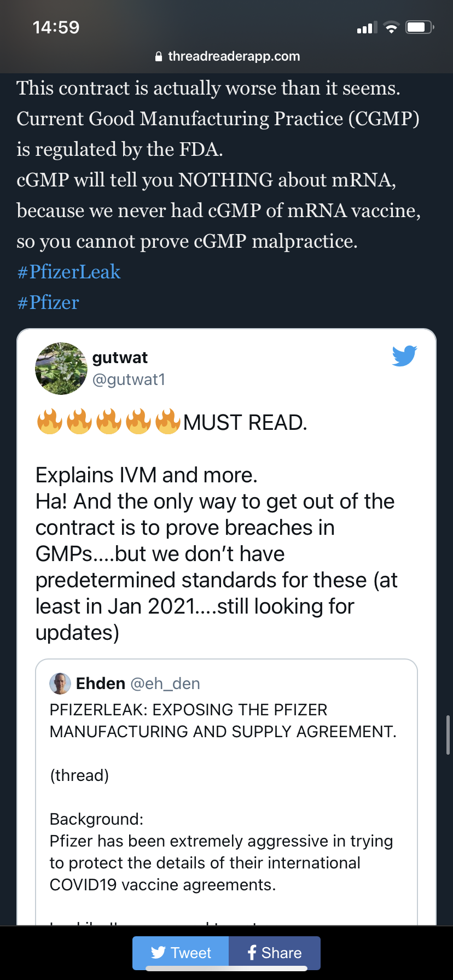Click the lock icon beside threadreaderapp.com
Screen dimensions: 453x980
point(159,56)
